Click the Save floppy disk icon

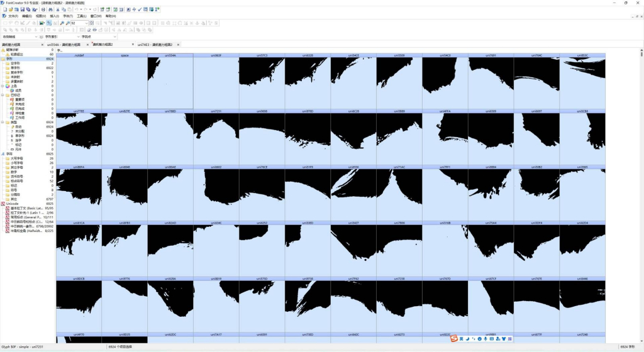(23, 9)
